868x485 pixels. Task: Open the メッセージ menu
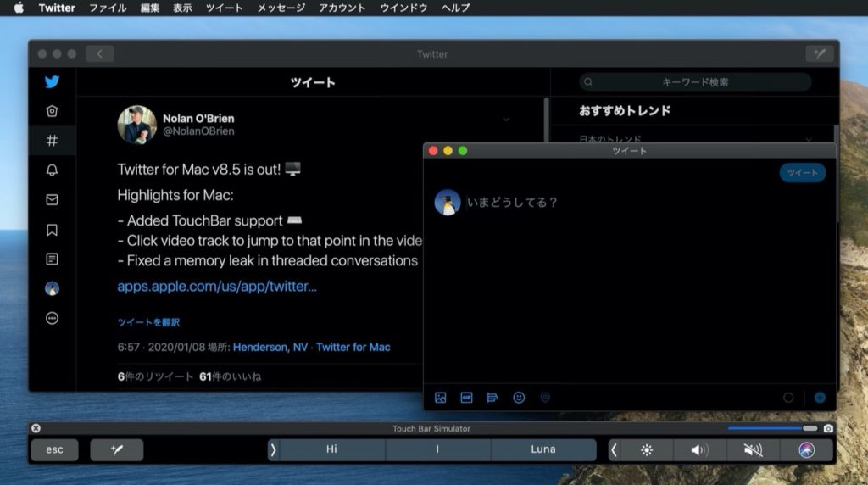[x=281, y=8]
